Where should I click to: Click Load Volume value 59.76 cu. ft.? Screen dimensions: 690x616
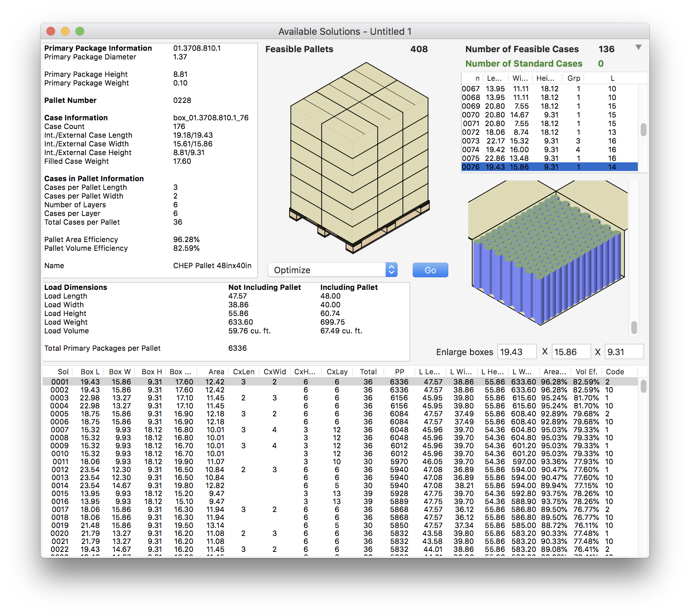pyautogui.click(x=249, y=331)
